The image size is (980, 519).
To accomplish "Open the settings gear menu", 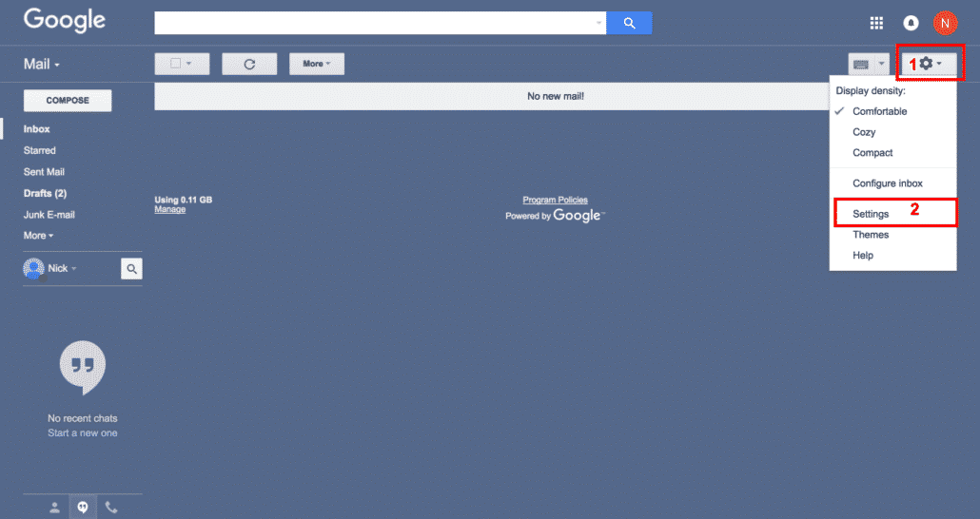I will tap(929, 63).
